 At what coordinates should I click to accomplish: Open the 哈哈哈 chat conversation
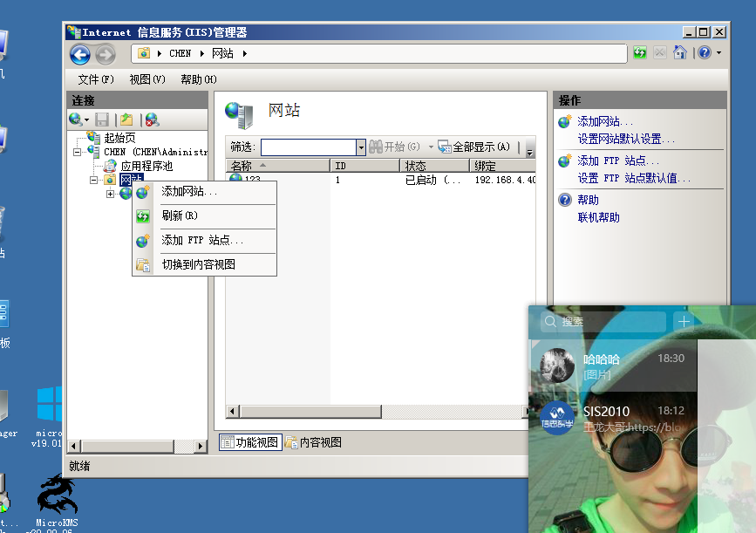[x=613, y=366]
